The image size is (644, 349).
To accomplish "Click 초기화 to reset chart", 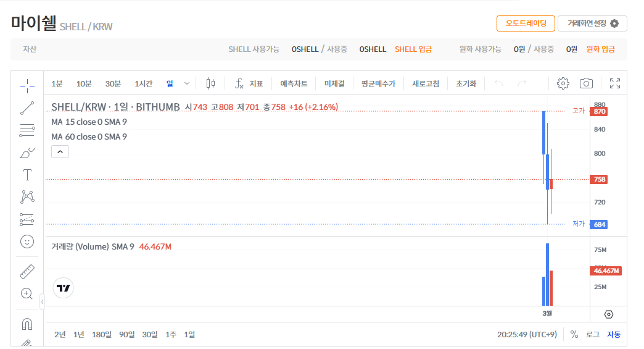I will pos(466,84).
